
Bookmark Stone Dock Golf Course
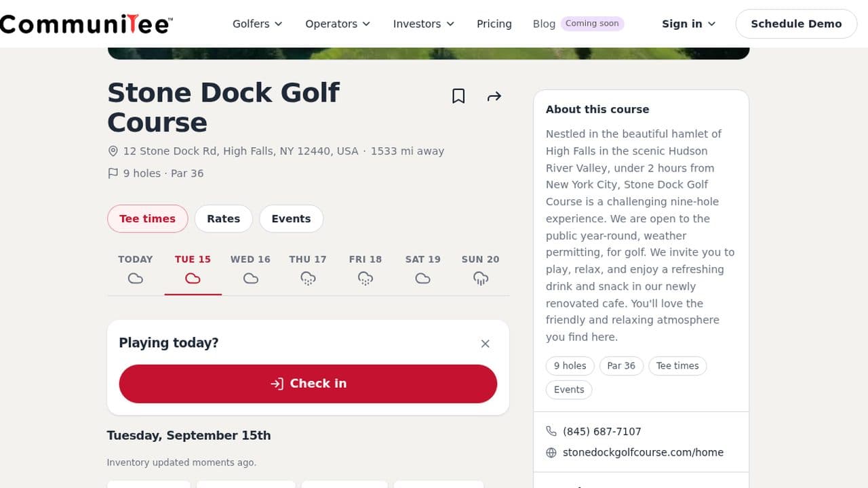pos(458,96)
